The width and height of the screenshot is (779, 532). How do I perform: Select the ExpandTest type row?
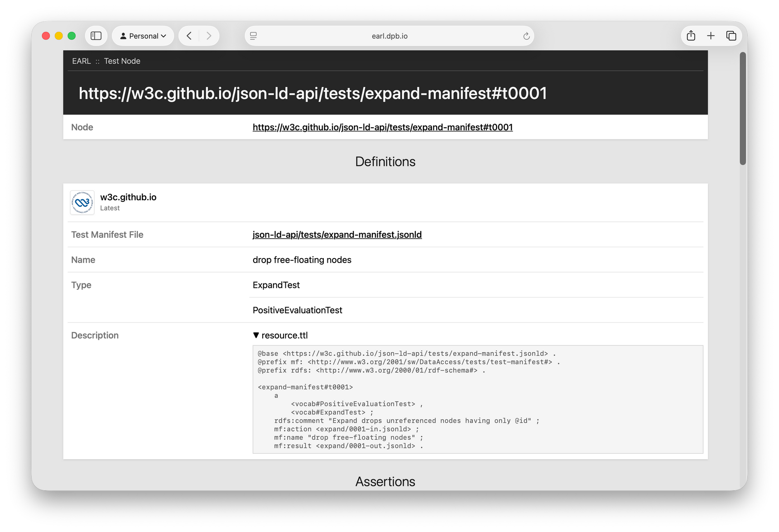coord(276,285)
